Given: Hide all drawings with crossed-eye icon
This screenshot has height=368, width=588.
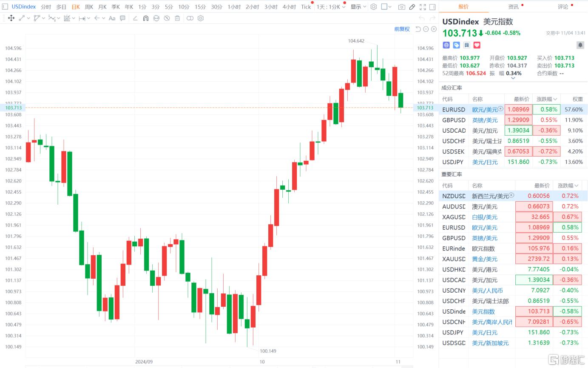Looking at the screenshot, I should coord(167,18).
